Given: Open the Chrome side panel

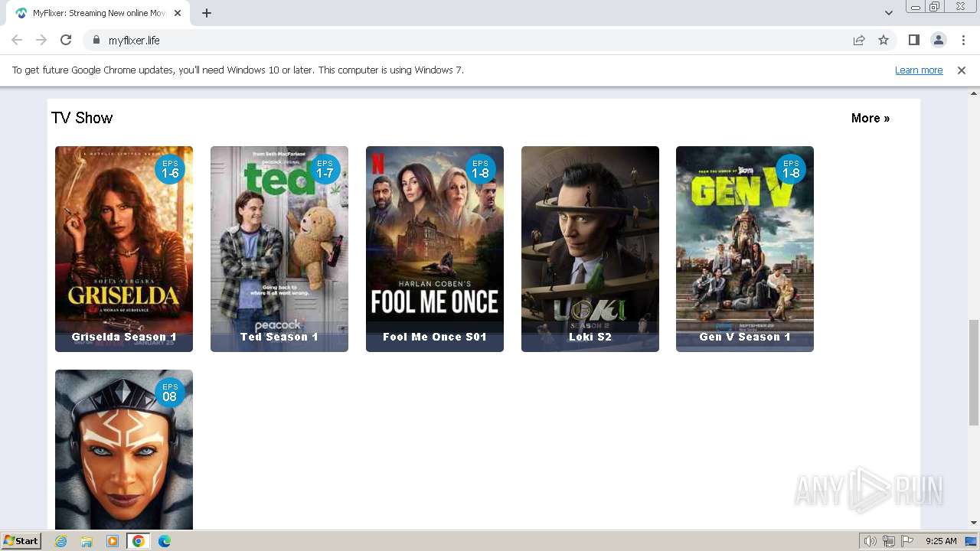Looking at the screenshot, I should pyautogui.click(x=913, y=40).
